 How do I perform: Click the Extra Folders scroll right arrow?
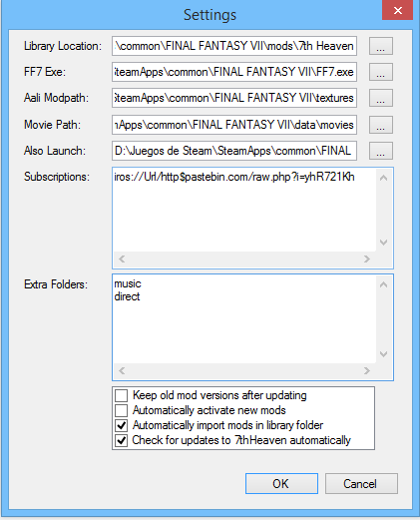(x=367, y=370)
